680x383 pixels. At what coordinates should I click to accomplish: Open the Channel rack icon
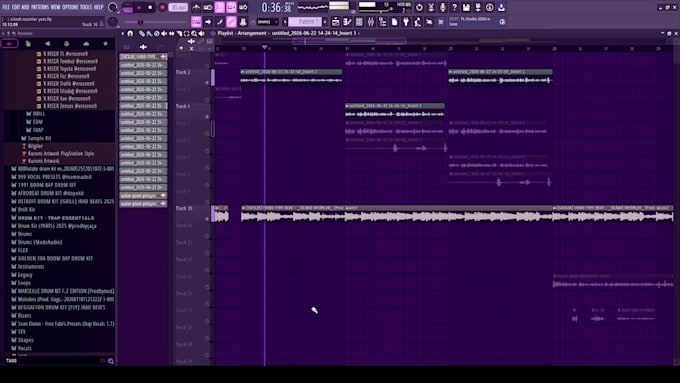point(359,22)
